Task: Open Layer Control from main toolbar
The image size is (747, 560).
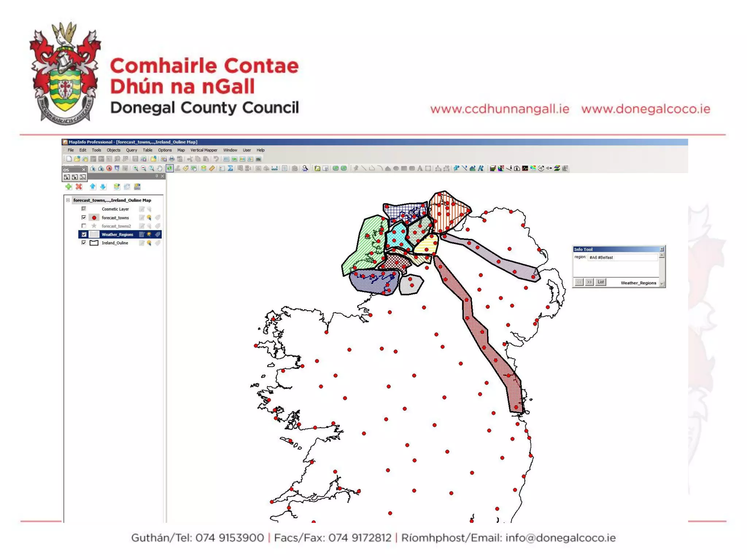Action: [x=204, y=168]
